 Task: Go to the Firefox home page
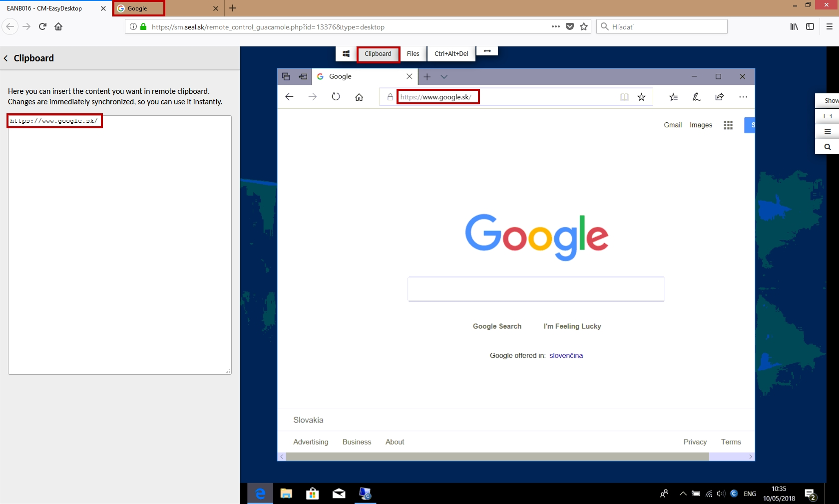[x=58, y=26]
